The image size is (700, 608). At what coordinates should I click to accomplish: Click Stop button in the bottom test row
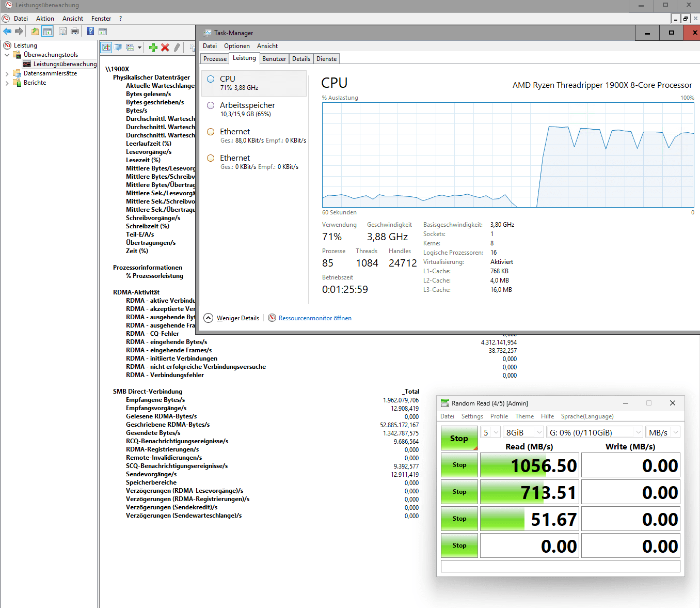[459, 545]
